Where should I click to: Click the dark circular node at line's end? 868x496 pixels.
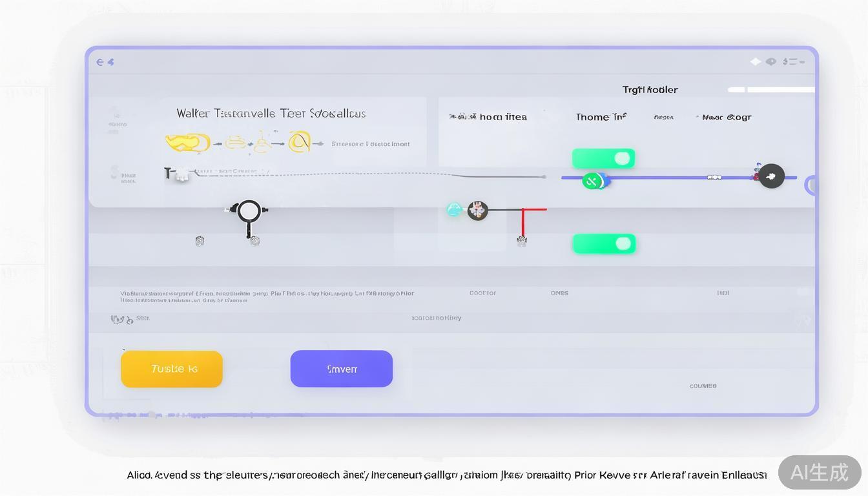[771, 176]
